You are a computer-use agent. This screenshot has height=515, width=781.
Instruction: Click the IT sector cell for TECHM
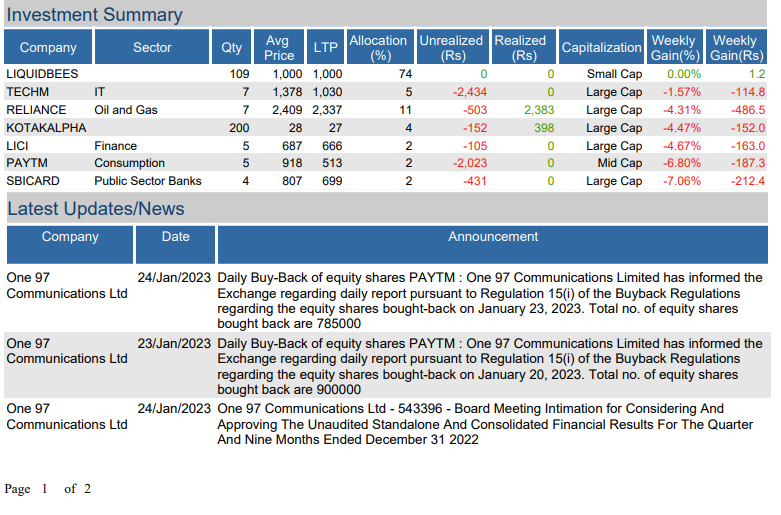[x=100, y=92]
